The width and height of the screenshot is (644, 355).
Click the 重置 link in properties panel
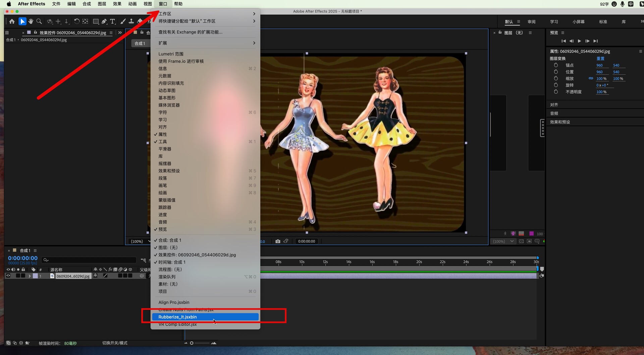[x=600, y=58]
